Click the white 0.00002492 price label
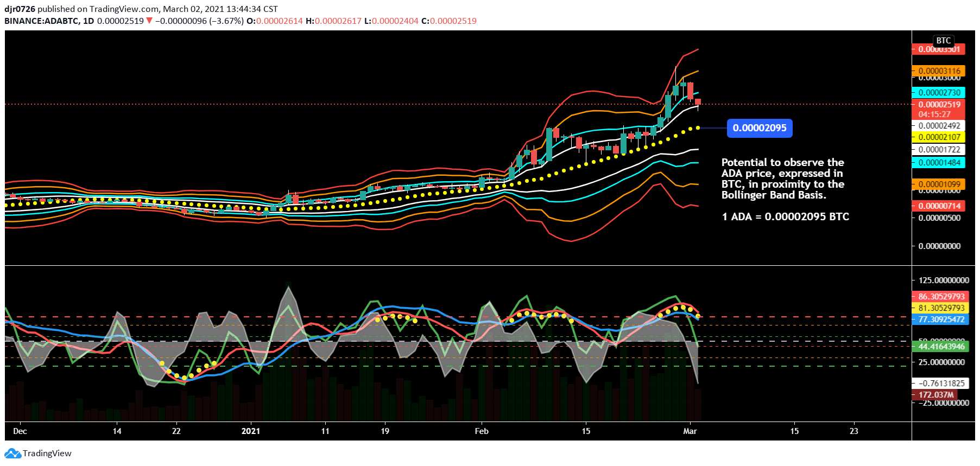980x466 pixels. coord(938,126)
